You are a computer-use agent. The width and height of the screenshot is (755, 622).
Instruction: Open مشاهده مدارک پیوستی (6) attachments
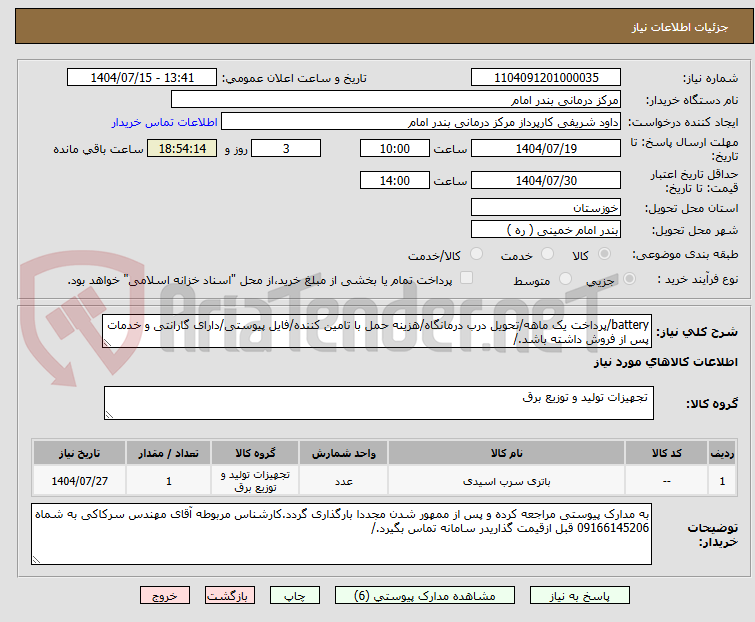pos(425,596)
